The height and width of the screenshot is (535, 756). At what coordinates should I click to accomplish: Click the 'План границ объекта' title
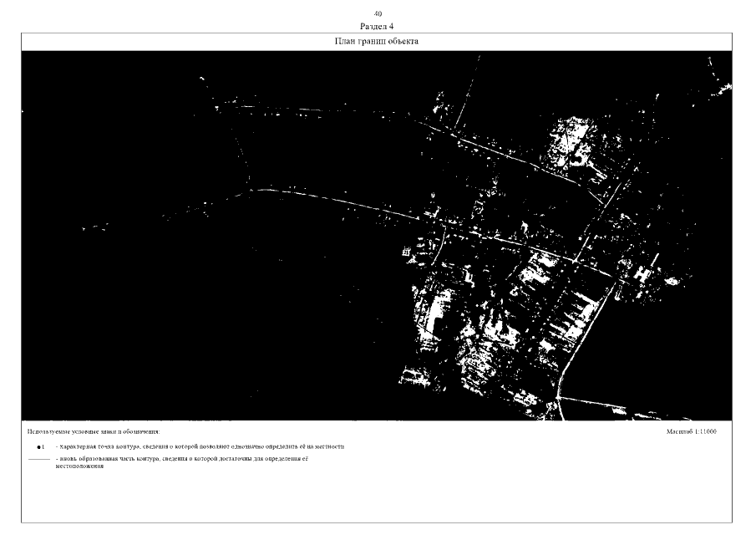coord(377,41)
